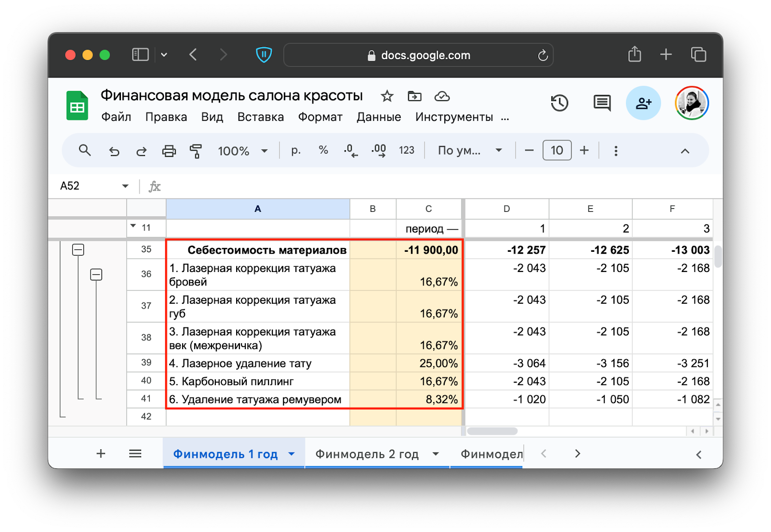Image resolution: width=771 pixels, height=532 pixels.
Task: Open the comments panel icon
Action: click(602, 103)
